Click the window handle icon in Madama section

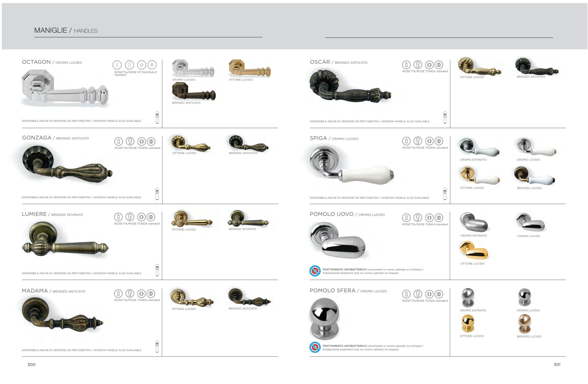(157, 346)
